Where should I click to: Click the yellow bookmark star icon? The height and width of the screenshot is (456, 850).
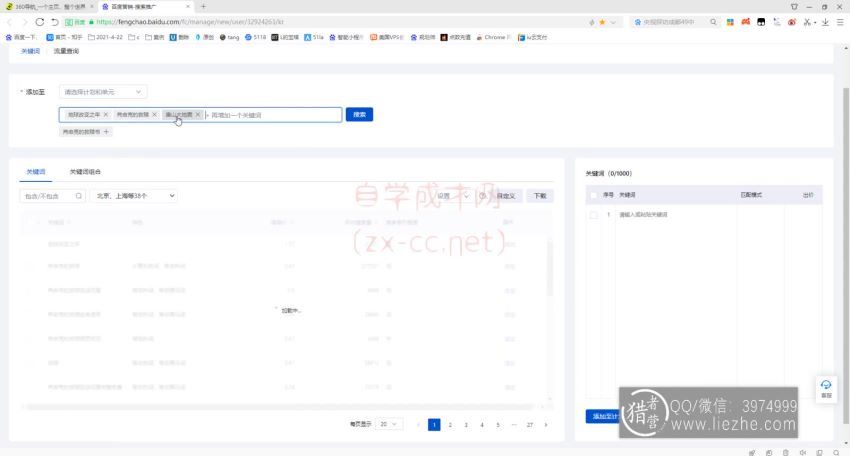point(602,22)
